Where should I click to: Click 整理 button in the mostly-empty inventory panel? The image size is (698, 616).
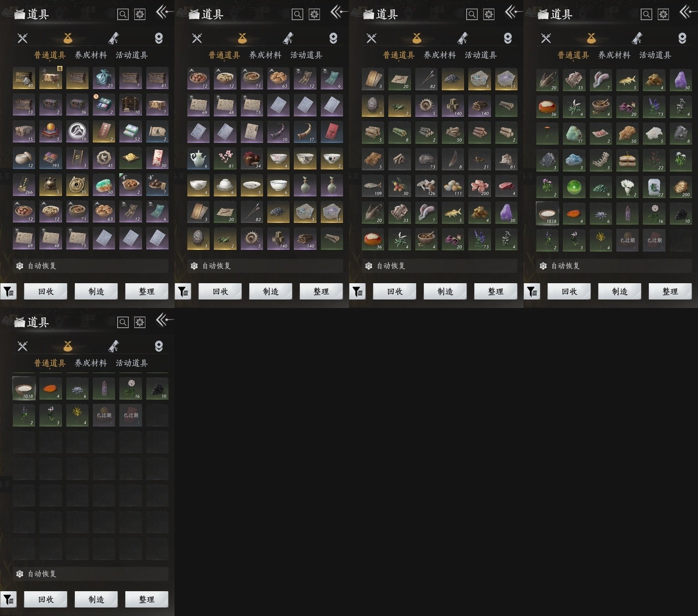pos(147,599)
